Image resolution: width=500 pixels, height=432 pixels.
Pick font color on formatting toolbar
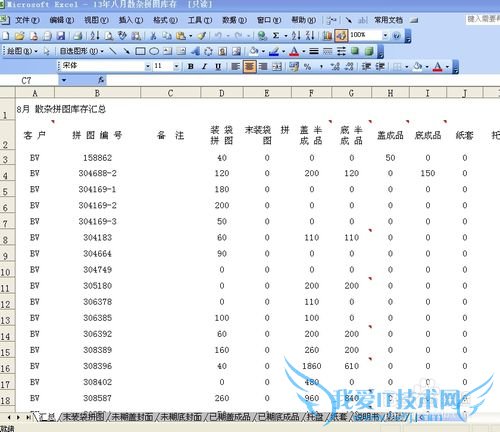(x=437, y=66)
